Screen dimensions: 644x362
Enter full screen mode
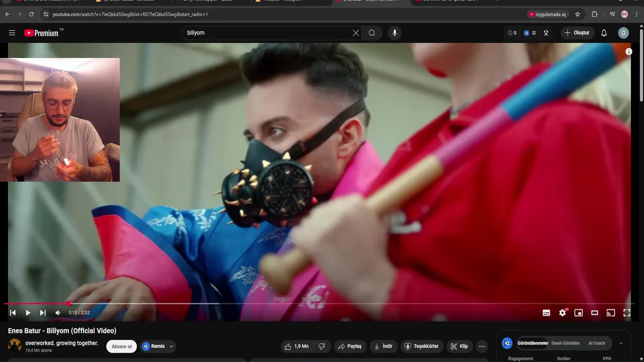[627, 313]
